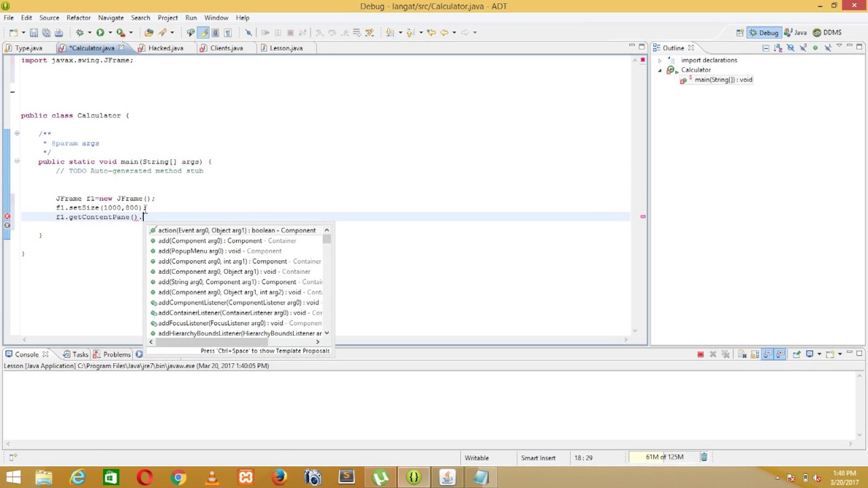This screenshot has height=488, width=868.
Task: Select the Debug perspective button
Action: tap(764, 33)
